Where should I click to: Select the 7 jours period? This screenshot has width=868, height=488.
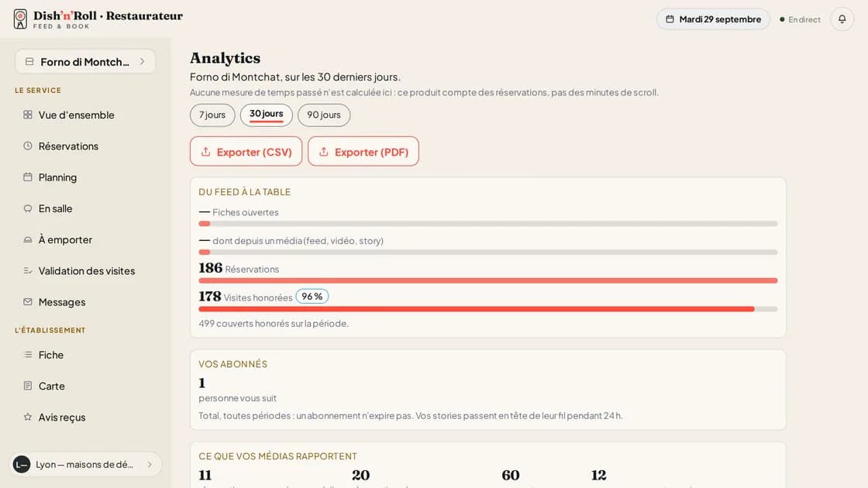pos(212,115)
